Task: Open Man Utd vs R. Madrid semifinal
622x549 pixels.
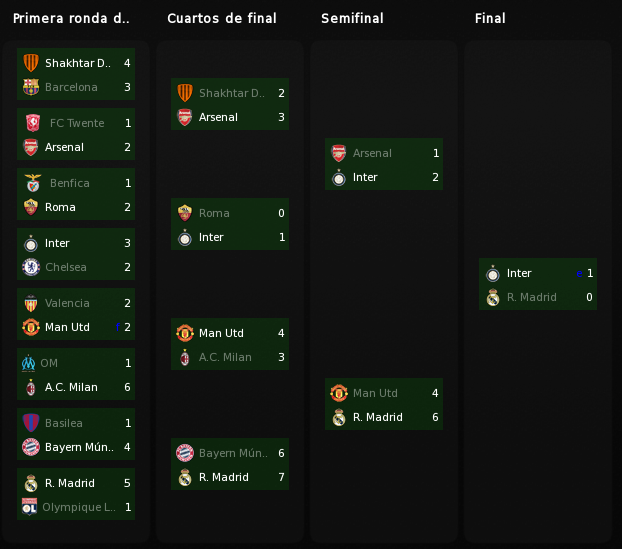Action: (x=384, y=404)
